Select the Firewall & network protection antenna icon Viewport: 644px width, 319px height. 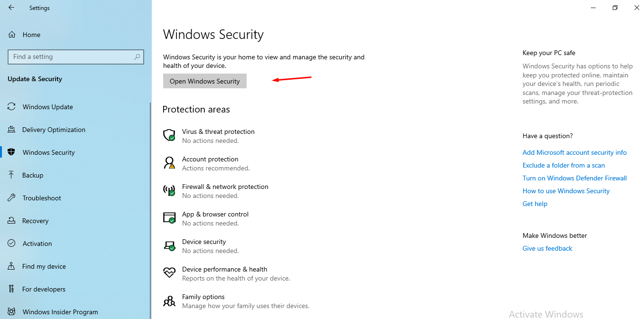coord(169,191)
